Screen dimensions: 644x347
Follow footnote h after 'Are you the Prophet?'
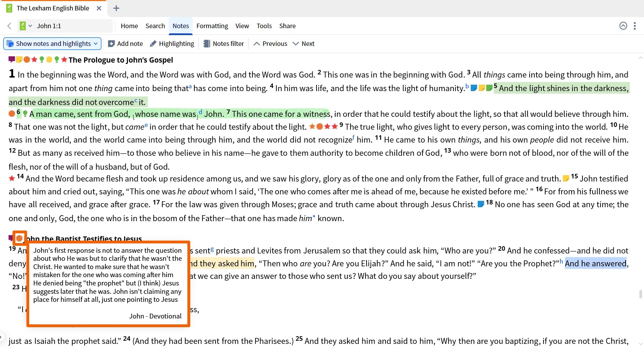coord(561,262)
